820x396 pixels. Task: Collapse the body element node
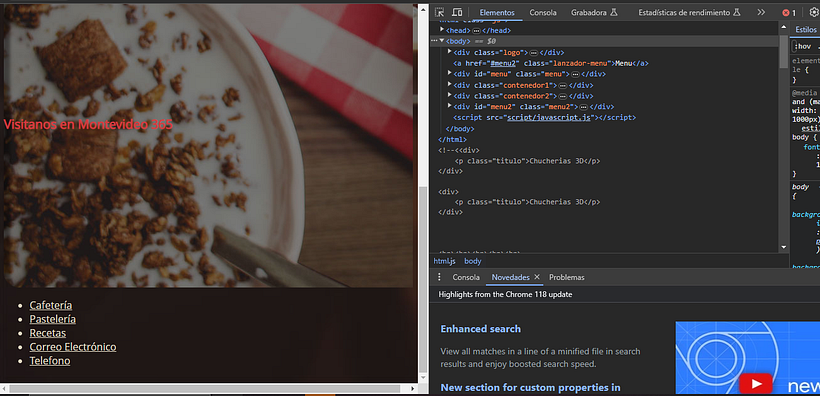[442, 41]
